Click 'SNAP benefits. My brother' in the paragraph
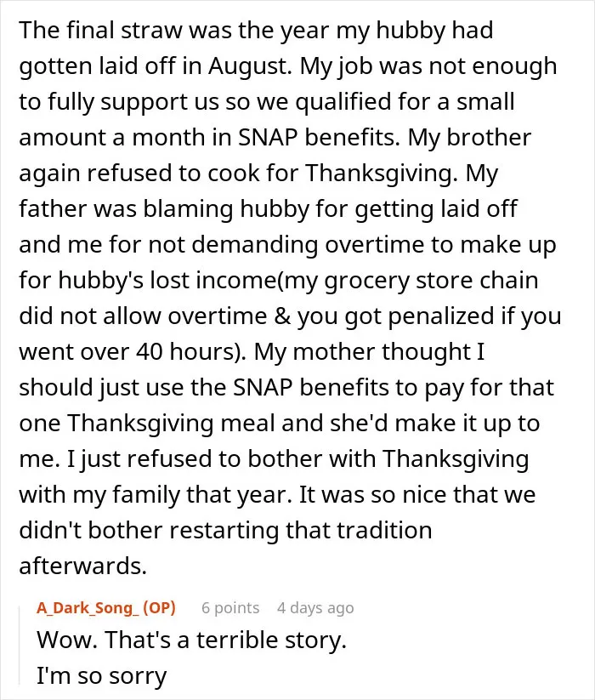This screenshot has width=595, height=700. [x=384, y=137]
